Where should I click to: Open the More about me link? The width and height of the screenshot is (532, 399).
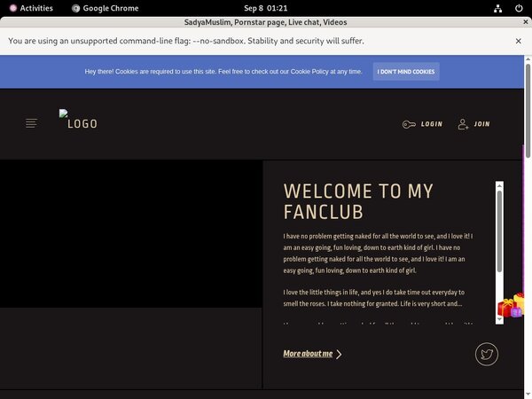pyautogui.click(x=308, y=354)
